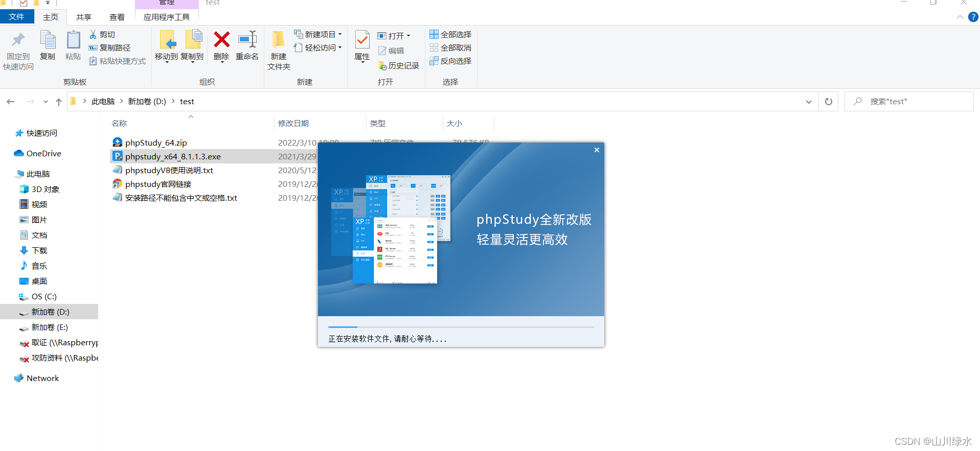Viewport: 980px width, 451px height.
Task: Click the installer progress bar
Action: coord(461,327)
